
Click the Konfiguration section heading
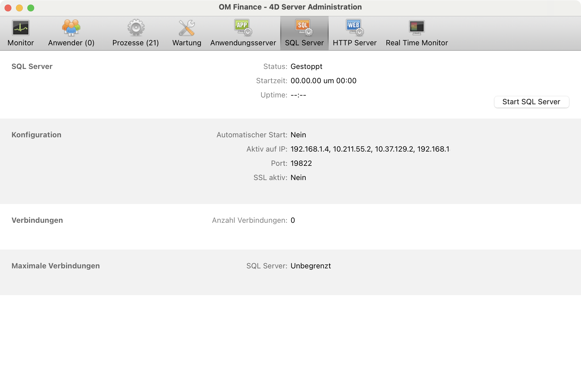click(36, 135)
